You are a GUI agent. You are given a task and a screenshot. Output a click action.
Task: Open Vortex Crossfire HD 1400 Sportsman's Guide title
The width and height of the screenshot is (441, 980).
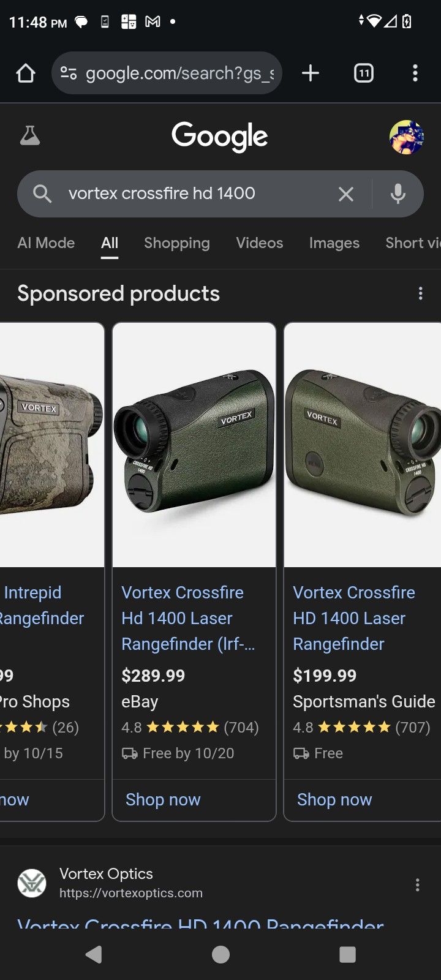[x=354, y=618]
